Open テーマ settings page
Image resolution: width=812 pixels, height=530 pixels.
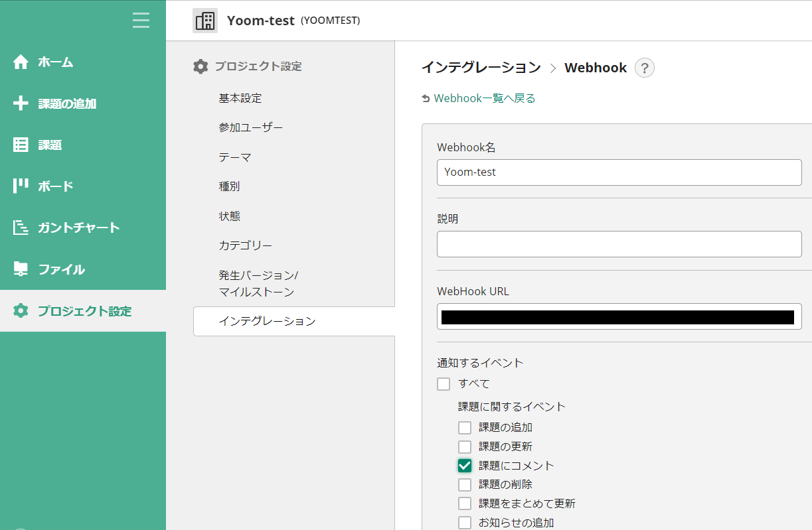point(235,157)
